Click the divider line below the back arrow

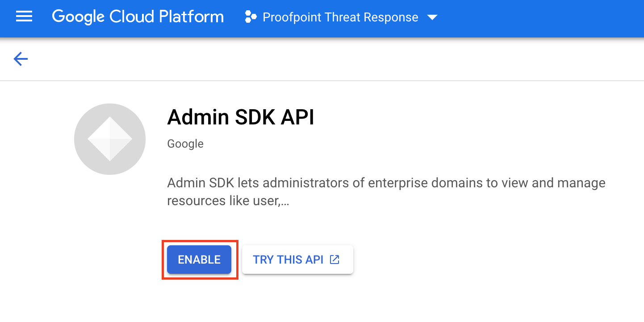pyautogui.click(x=322, y=81)
